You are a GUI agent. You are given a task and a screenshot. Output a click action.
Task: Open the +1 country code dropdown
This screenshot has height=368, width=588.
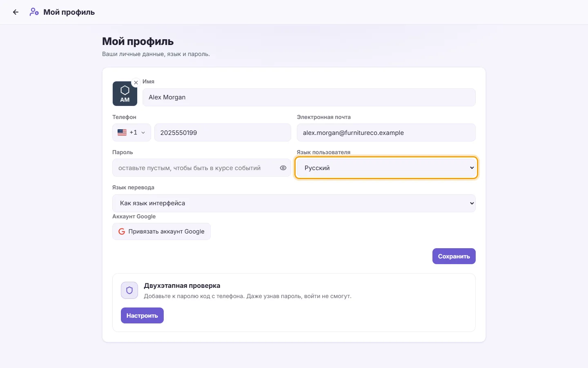click(131, 132)
